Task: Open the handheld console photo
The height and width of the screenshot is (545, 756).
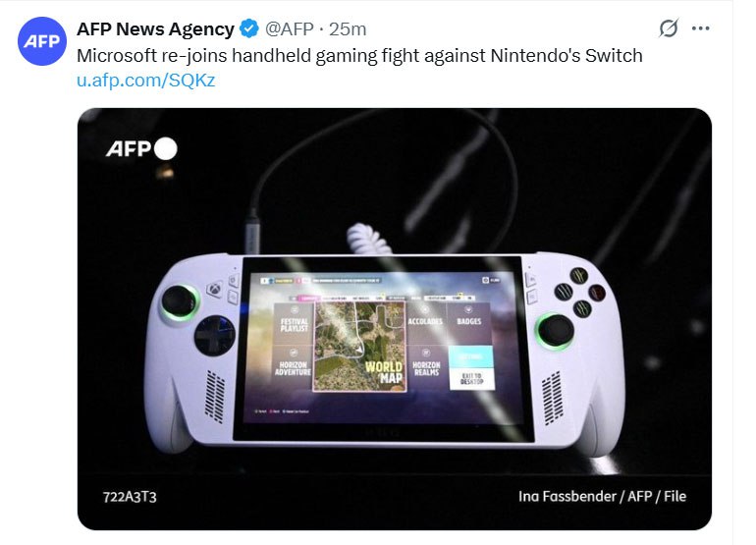Action: [395, 319]
